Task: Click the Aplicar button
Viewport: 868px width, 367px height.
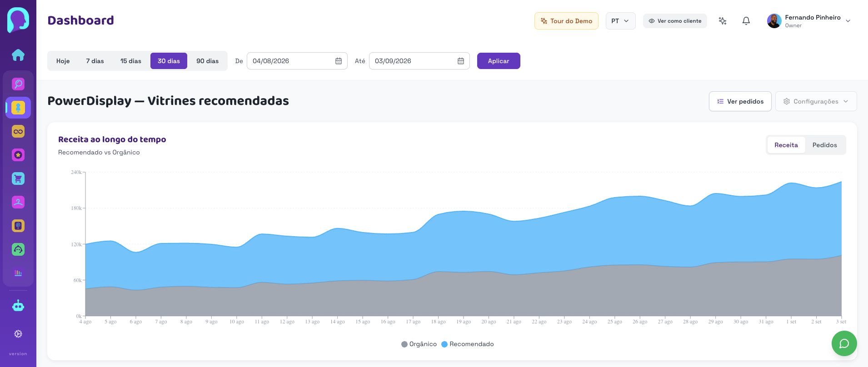Action: (x=499, y=61)
